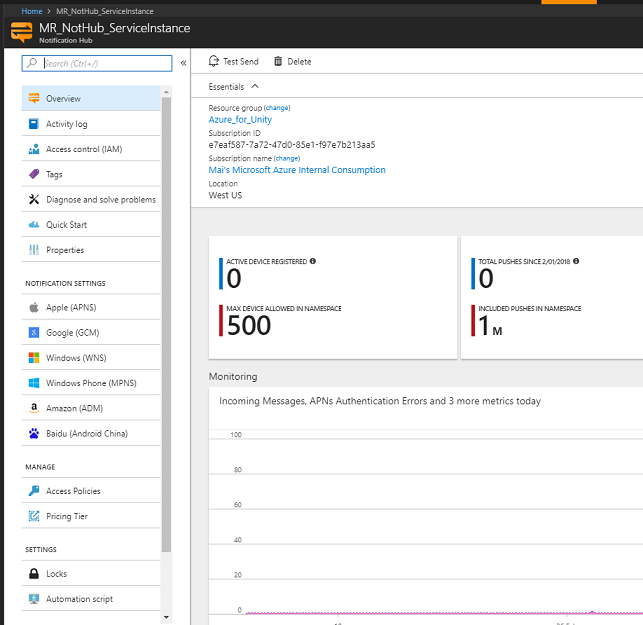Screen dimensions: 643x625
Task: Click the Windows (WNS) logo icon
Action: pyautogui.click(x=34, y=358)
